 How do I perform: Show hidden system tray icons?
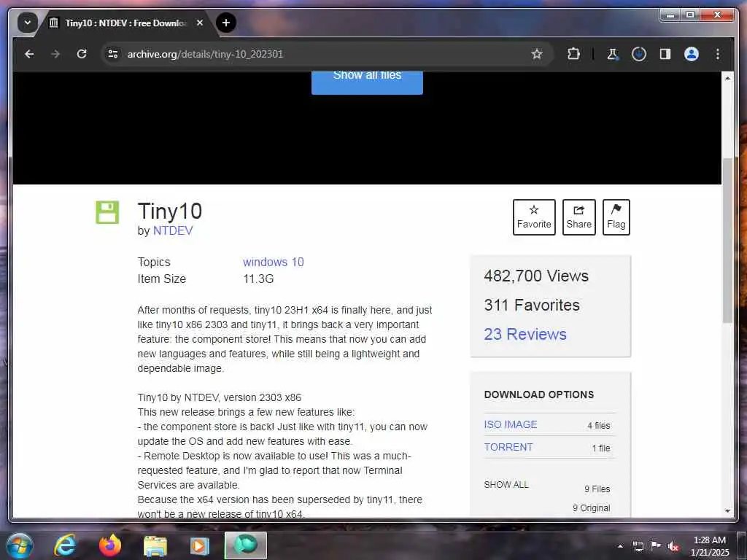pyautogui.click(x=620, y=546)
